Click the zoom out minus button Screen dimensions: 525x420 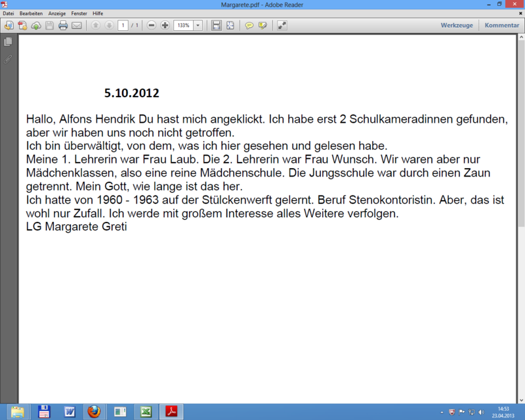pos(152,26)
